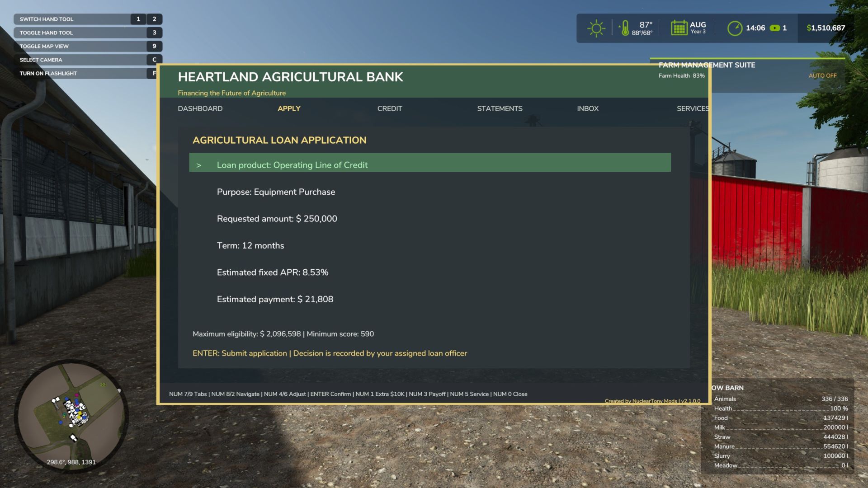This screenshot has height=488, width=868.
Task: Click key badge 9 for Toggle Map View
Action: (x=154, y=46)
